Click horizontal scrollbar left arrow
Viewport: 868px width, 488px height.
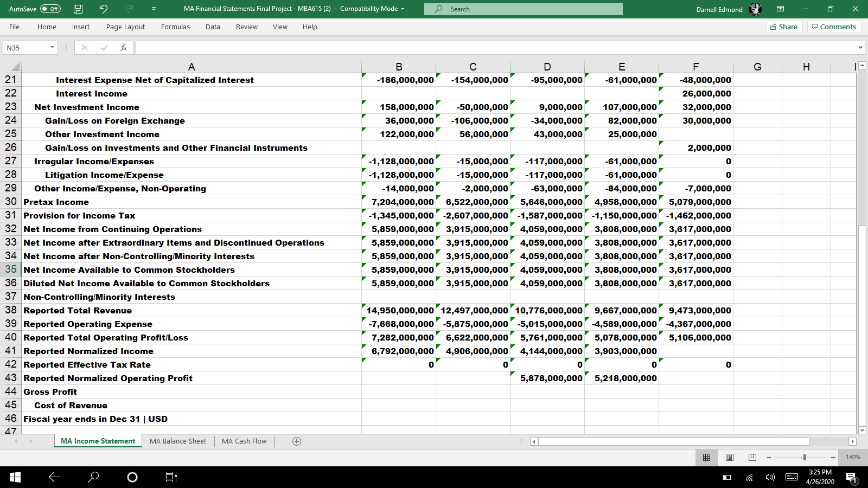534,441
